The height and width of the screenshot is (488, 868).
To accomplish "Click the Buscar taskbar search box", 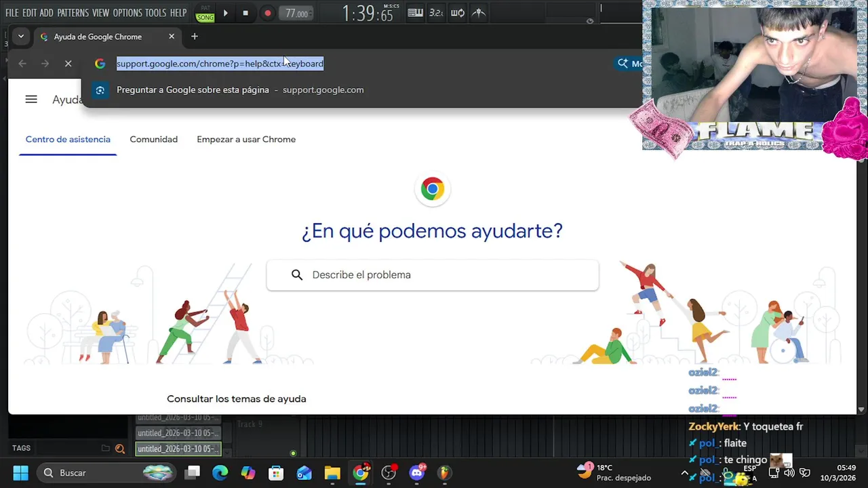I will (106, 473).
